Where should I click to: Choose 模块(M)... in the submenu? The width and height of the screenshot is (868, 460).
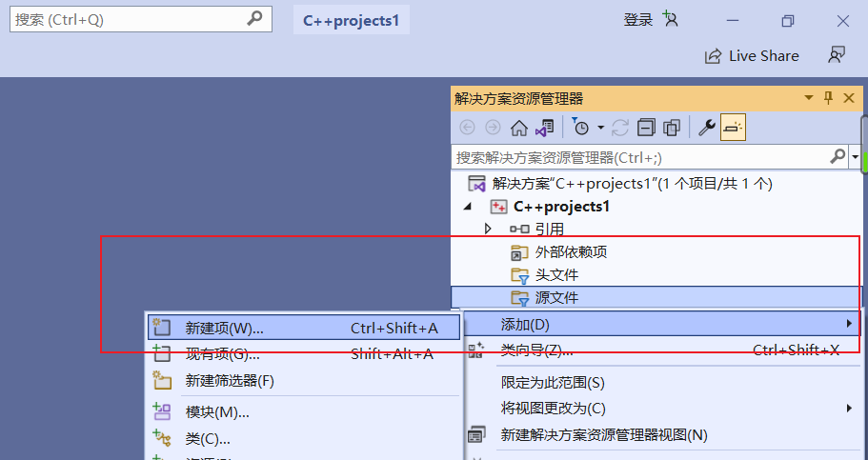pos(304,412)
